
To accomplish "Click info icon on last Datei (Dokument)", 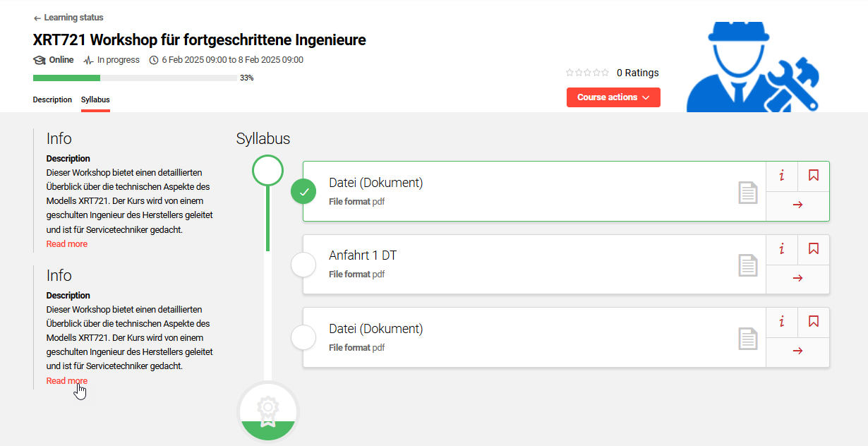I will pos(782,323).
